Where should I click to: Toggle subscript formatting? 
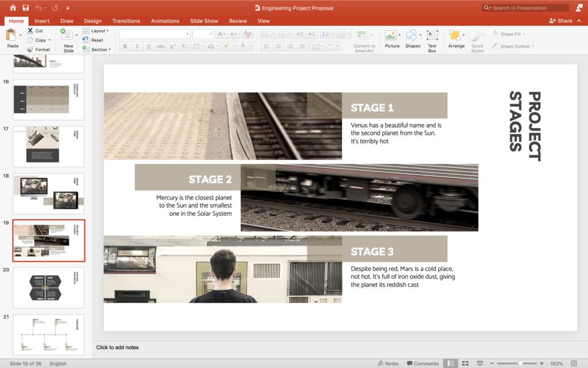point(184,46)
